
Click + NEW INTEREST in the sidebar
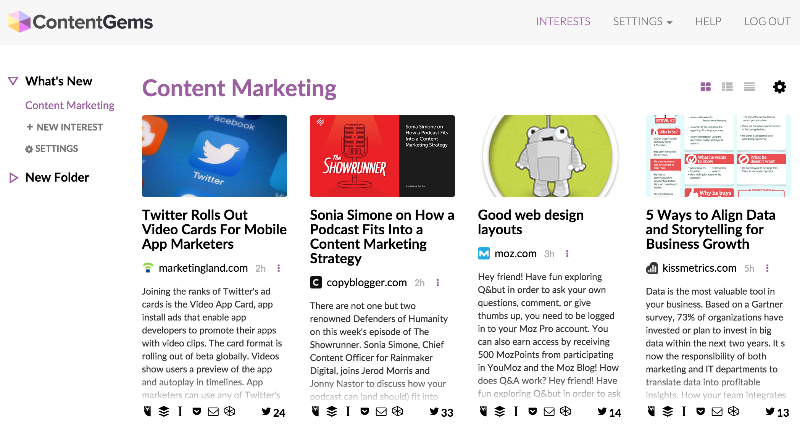(64, 127)
